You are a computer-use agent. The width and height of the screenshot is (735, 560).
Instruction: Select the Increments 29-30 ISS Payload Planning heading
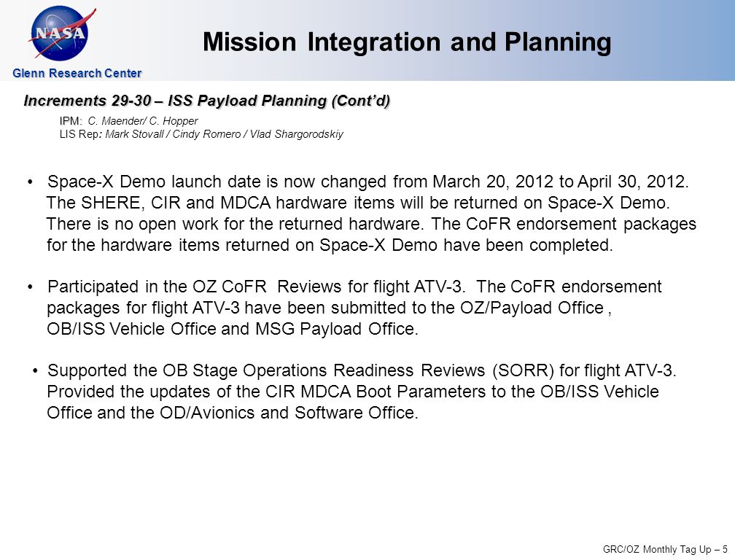(207, 101)
